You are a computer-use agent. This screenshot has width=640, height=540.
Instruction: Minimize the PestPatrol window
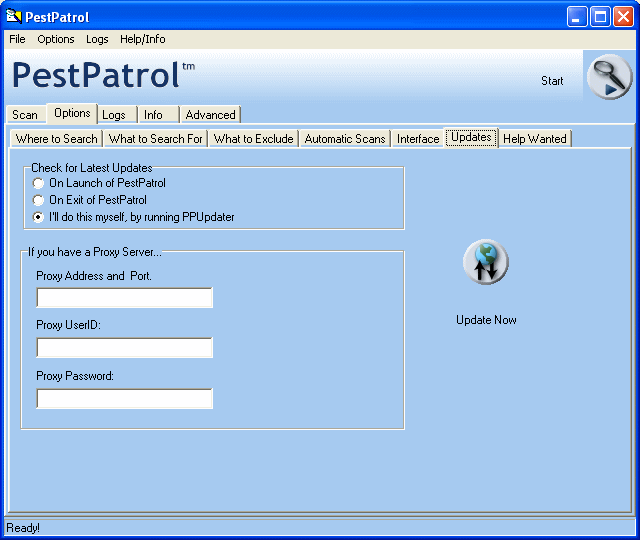coord(577,17)
